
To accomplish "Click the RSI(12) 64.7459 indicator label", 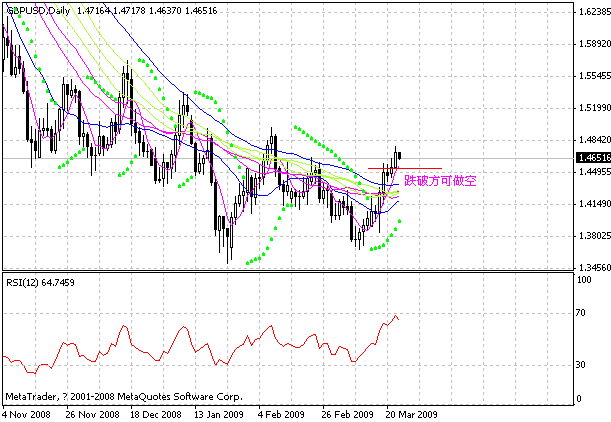I will point(40,283).
